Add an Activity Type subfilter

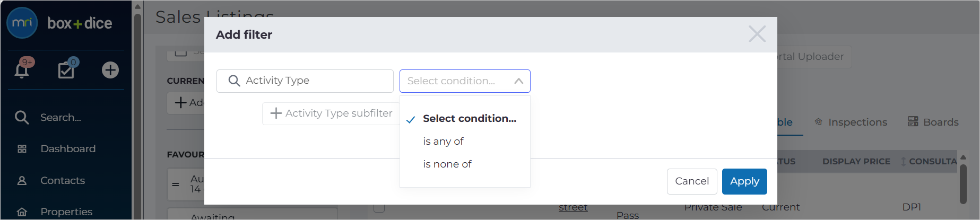coord(331,113)
